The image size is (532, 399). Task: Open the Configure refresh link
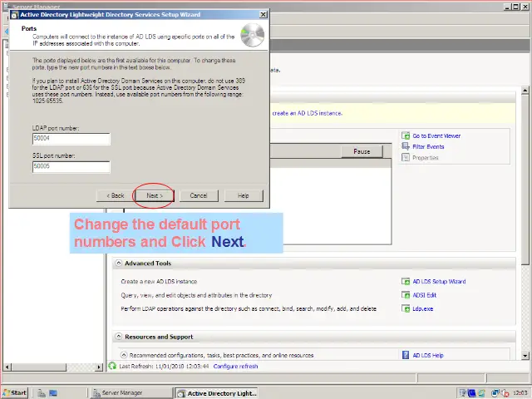(235, 367)
